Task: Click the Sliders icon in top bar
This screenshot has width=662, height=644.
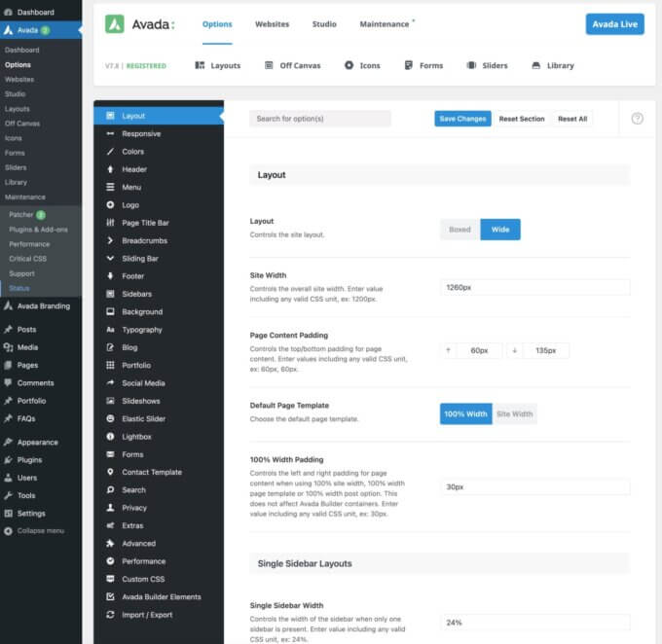Action: pos(471,65)
